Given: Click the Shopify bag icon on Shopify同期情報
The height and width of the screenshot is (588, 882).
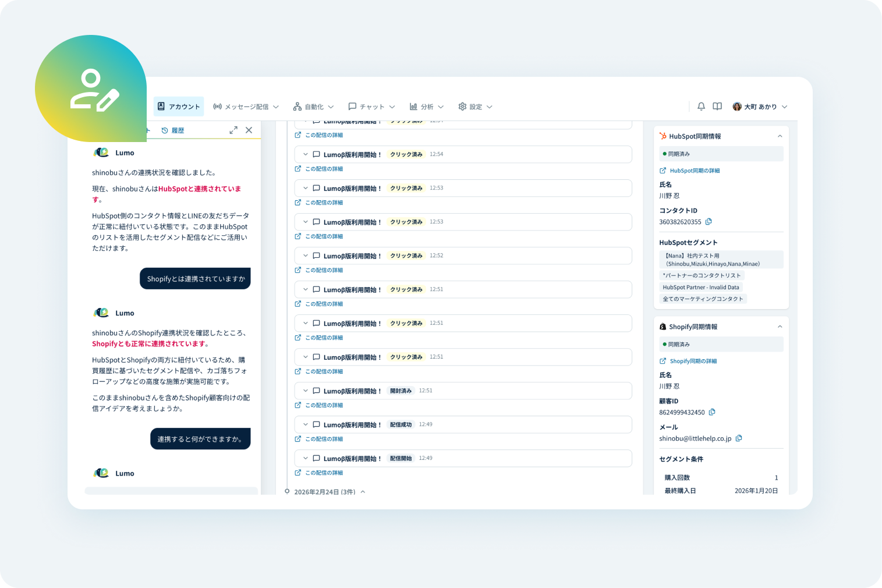Looking at the screenshot, I should point(663,327).
